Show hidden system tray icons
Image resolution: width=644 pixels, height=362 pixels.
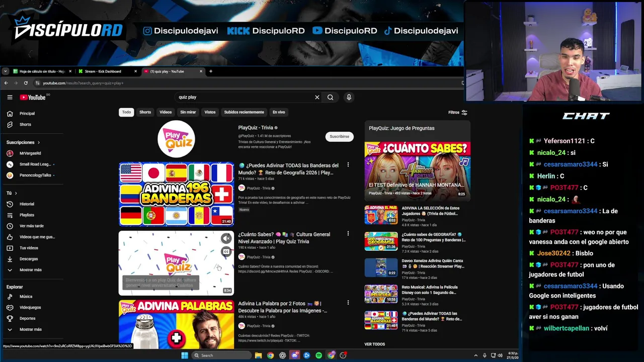(x=476, y=355)
